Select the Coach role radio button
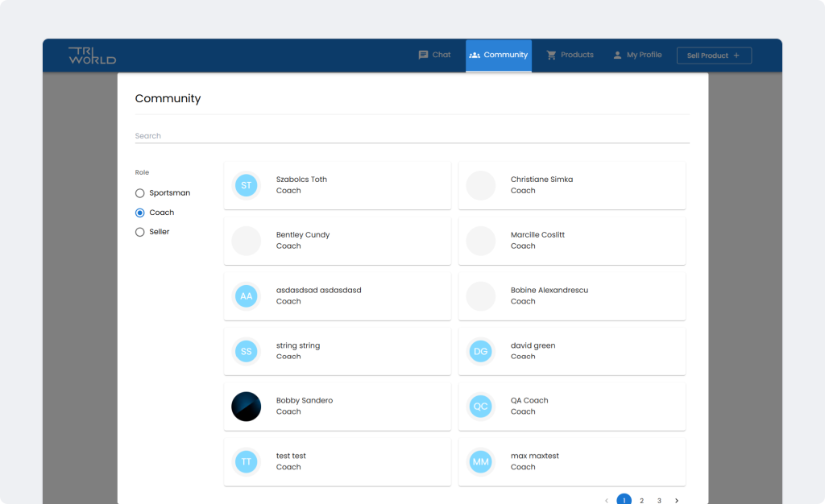 pos(140,213)
